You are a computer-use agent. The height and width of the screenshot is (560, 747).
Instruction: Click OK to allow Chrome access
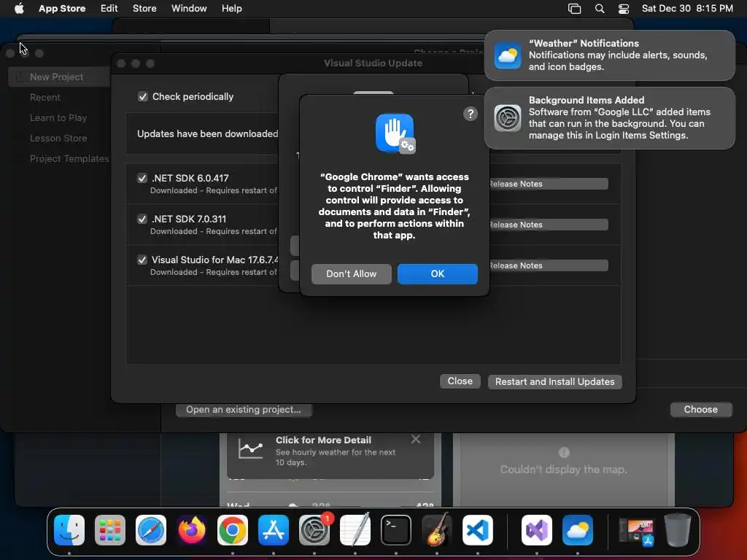point(438,274)
